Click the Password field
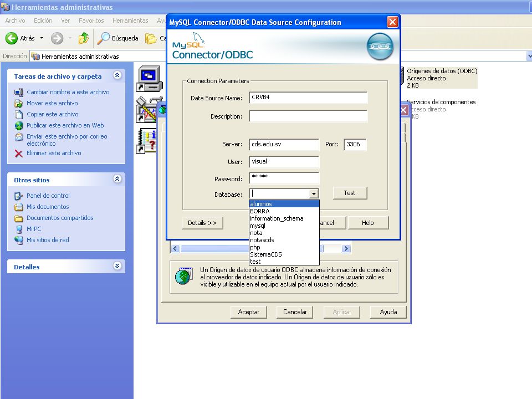This screenshot has width=532, height=399. (x=284, y=178)
